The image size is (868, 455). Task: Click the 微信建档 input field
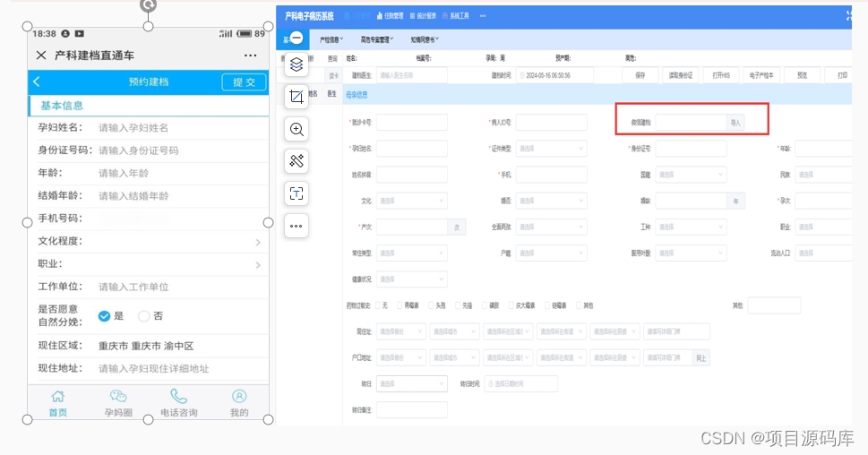click(x=691, y=123)
